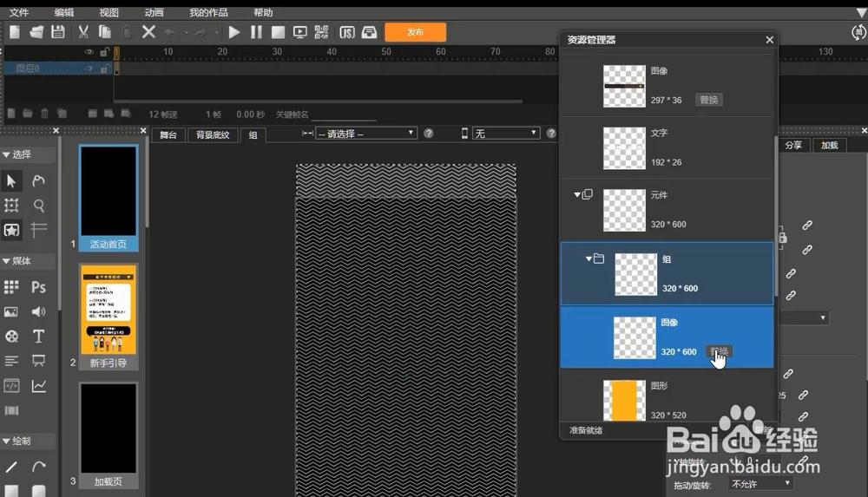Toggle visibility eye for 图层0
The height and width of the screenshot is (497, 868).
pyautogui.click(x=89, y=69)
